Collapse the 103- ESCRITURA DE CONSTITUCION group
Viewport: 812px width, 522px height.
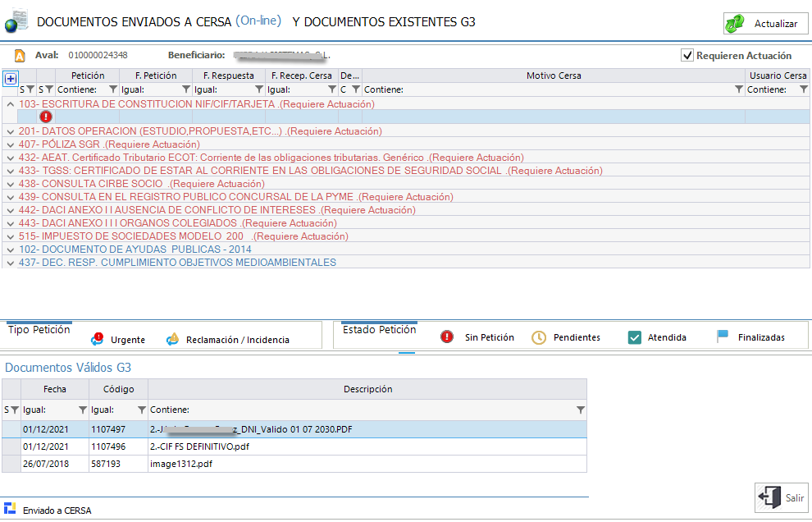click(x=10, y=104)
